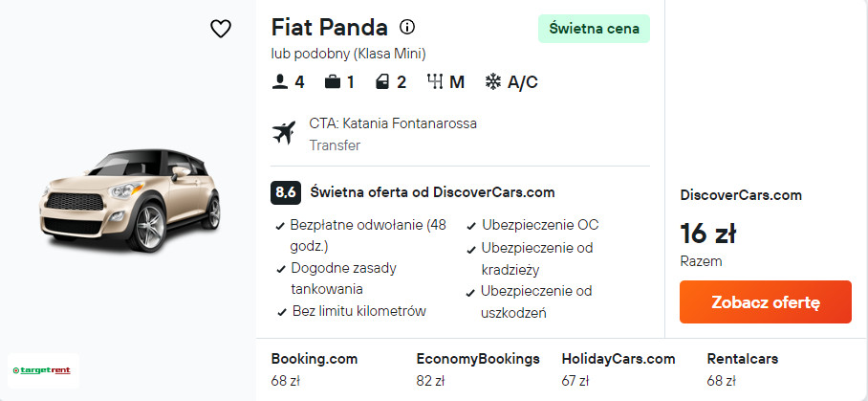
Task: Click the DiscoverCars.com provider name
Action: point(740,195)
